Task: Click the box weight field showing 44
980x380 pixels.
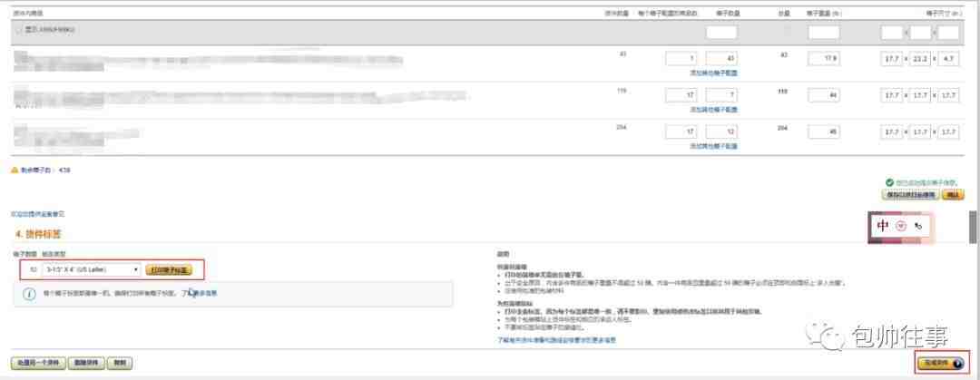Action: (823, 95)
